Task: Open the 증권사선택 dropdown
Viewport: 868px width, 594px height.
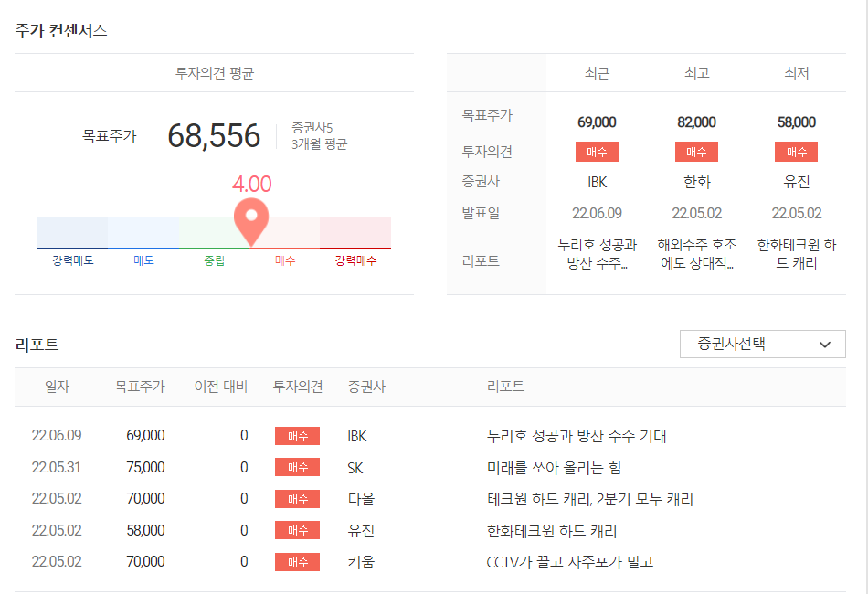Action: click(762, 345)
